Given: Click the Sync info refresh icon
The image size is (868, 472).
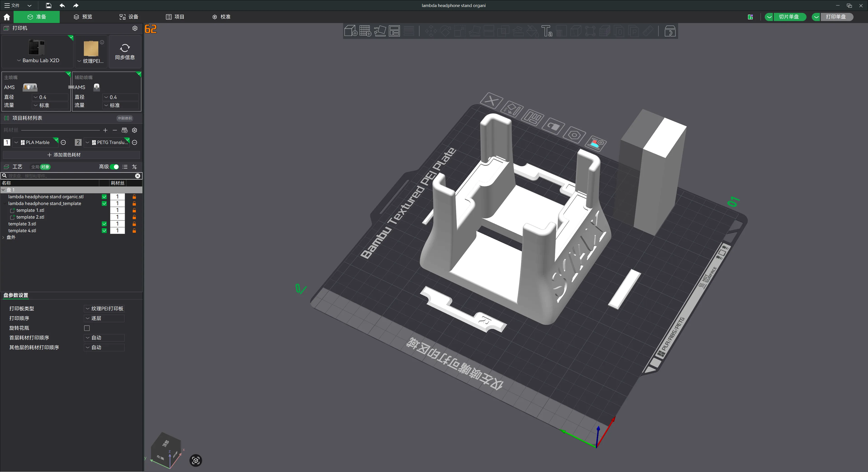Looking at the screenshot, I should click(x=125, y=48).
